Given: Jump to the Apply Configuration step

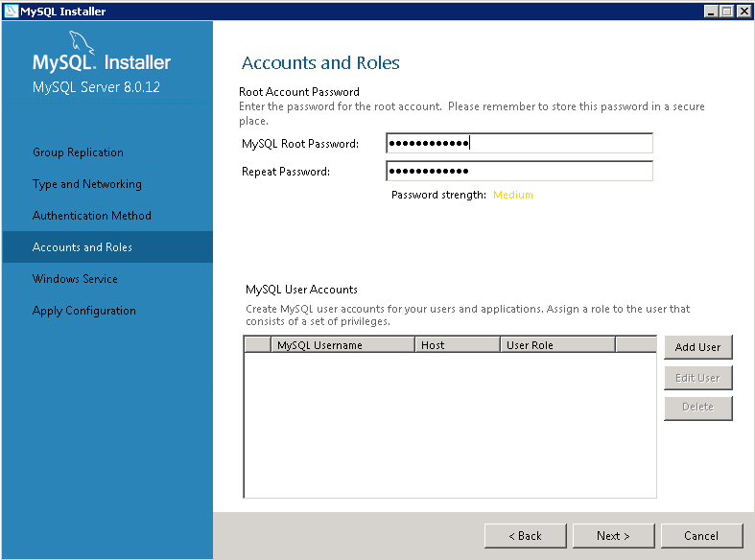Looking at the screenshot, I should 84,311.
